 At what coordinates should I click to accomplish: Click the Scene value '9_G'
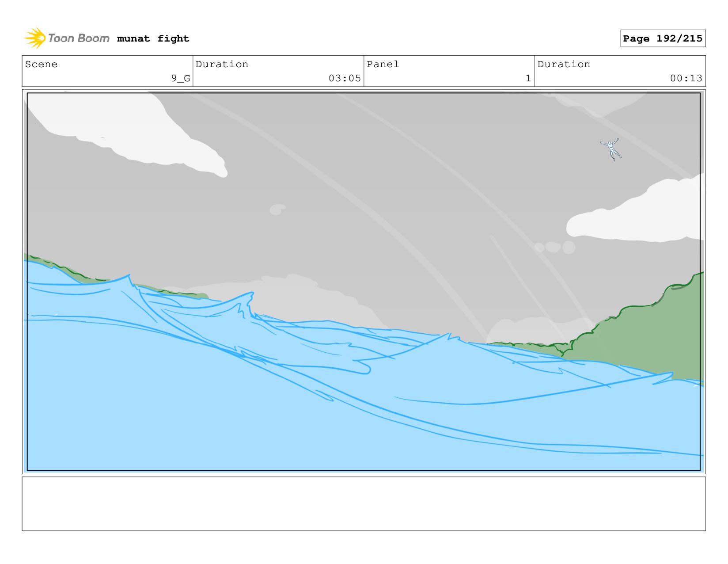coord(181,78)
